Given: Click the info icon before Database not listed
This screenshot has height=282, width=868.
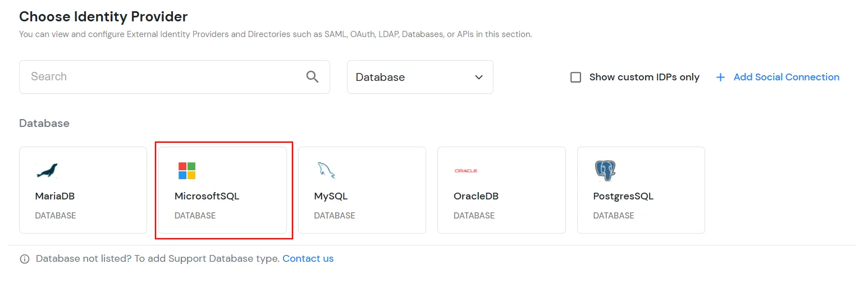Looking at the screenshot, I should pyautogui.click(x=25, y=259).
